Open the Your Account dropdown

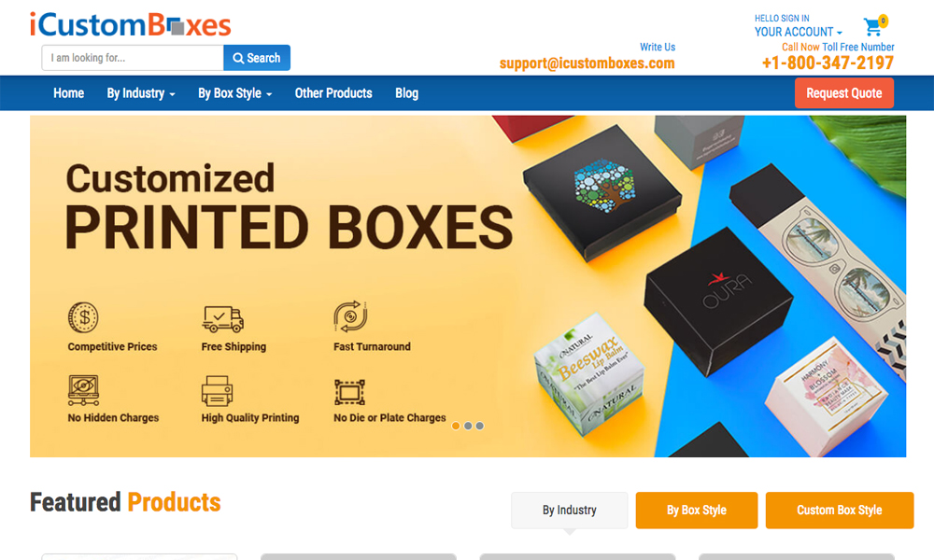799,32
